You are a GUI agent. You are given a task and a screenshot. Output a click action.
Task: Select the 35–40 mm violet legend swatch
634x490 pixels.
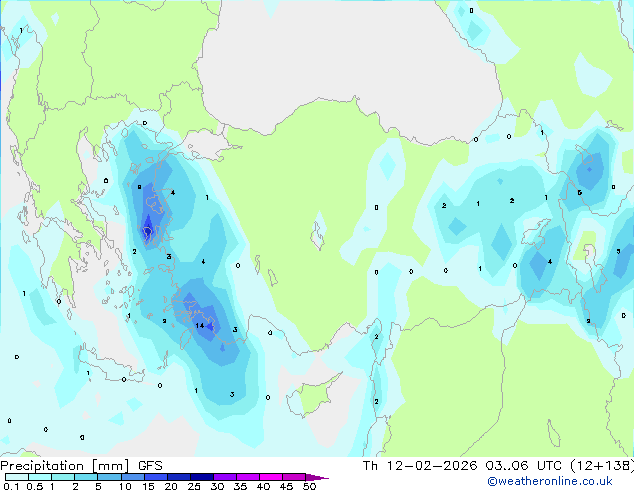coord(248,477)
